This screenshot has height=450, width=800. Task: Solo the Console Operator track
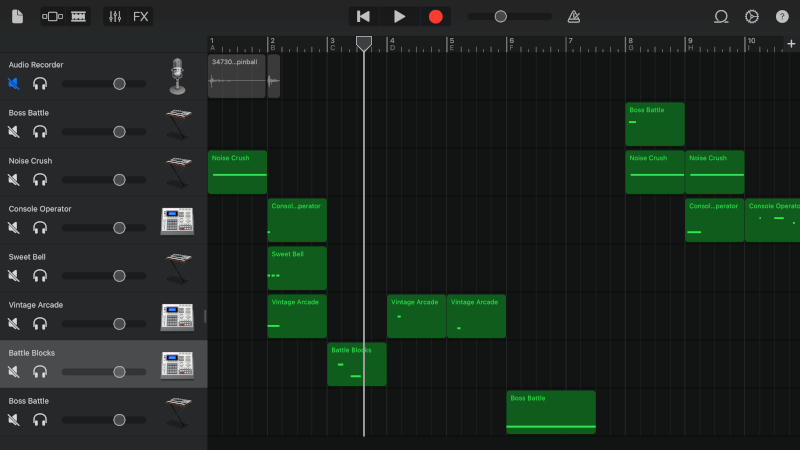[40, 228]
